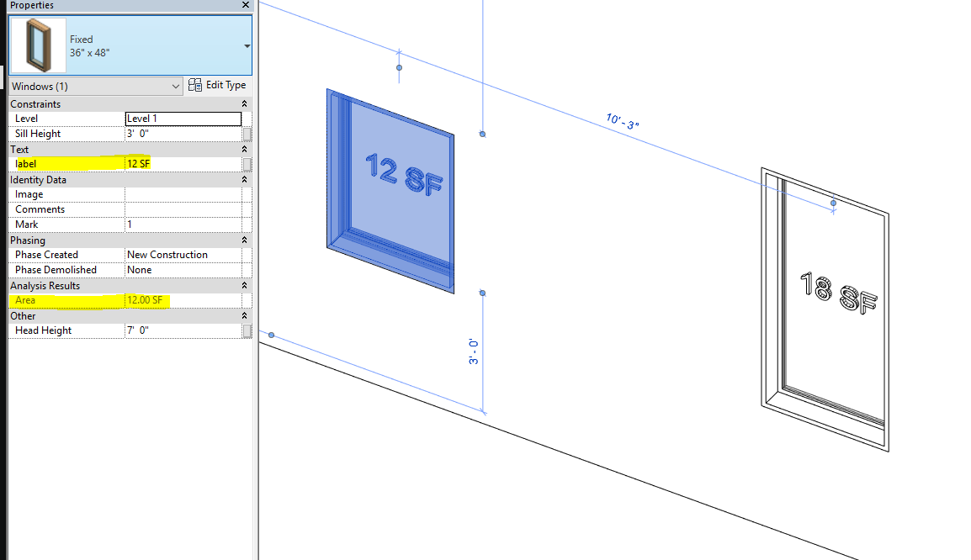Open the window type selector dropdown arrow
The width and height of the screenshot is (971, 560).
pyautogui.click(x=247, y=45)
